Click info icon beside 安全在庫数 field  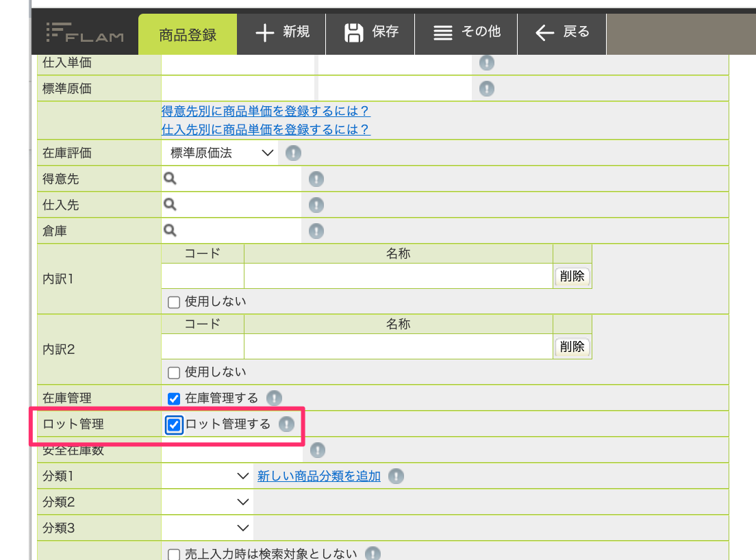(317, 450)
